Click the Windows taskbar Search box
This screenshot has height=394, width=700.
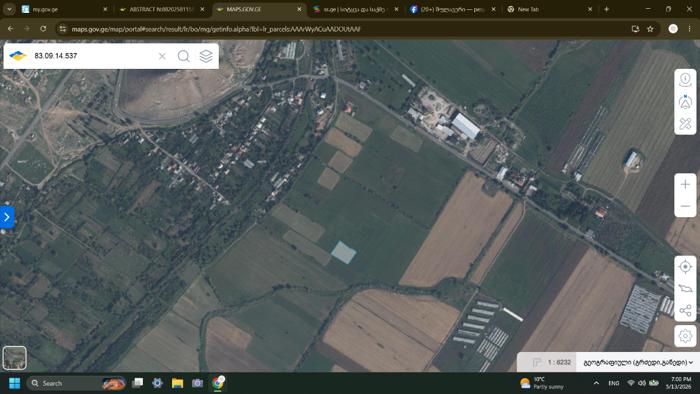pos(76,383)
